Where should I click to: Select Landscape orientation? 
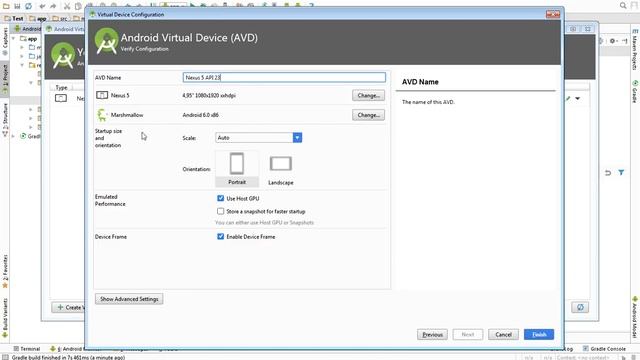click(281, 170)
